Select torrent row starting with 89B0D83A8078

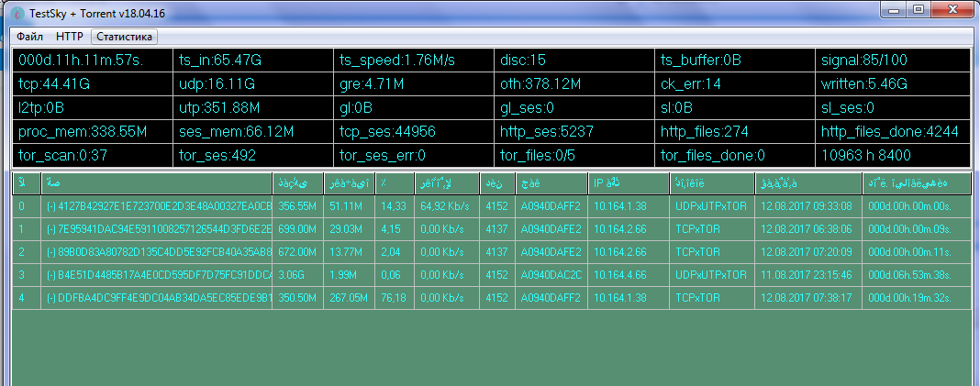(158, 251)
